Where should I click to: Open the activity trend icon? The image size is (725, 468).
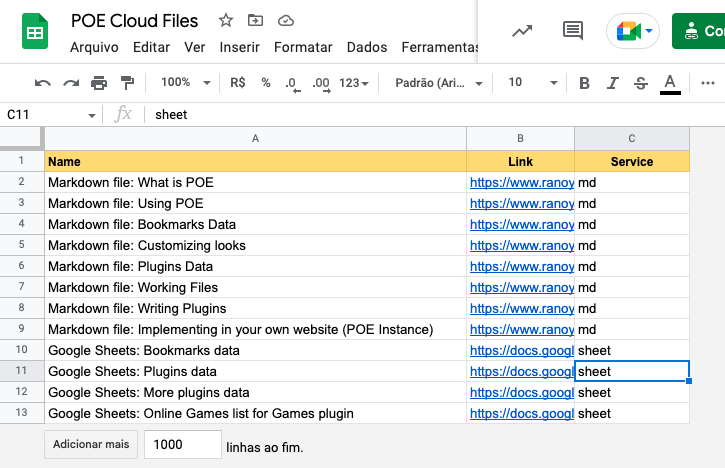(x=522, y=31)
